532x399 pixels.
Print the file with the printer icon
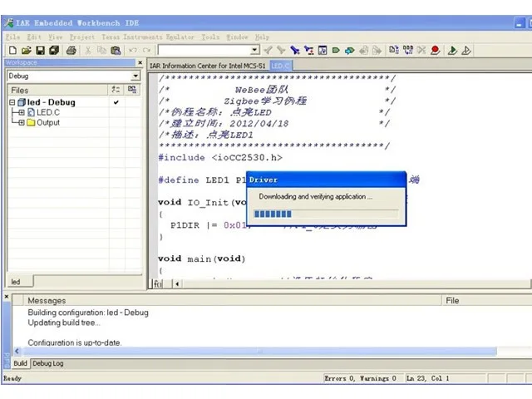[71, 51]
